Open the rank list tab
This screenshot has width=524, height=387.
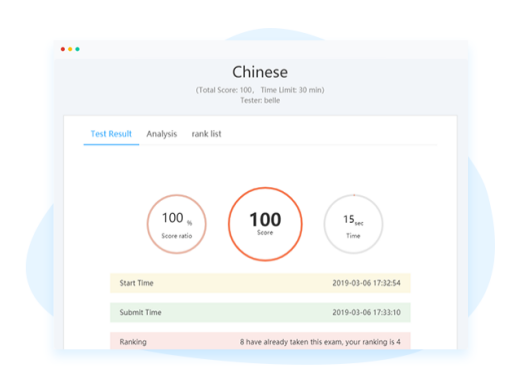pos(206,134)
